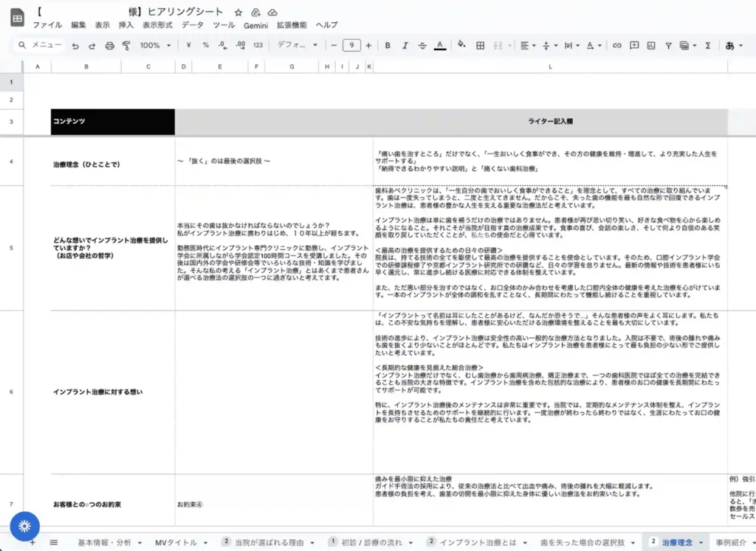756x551 pixels.
Task: Star this spreadsheet document
Action: click(238, 13)
